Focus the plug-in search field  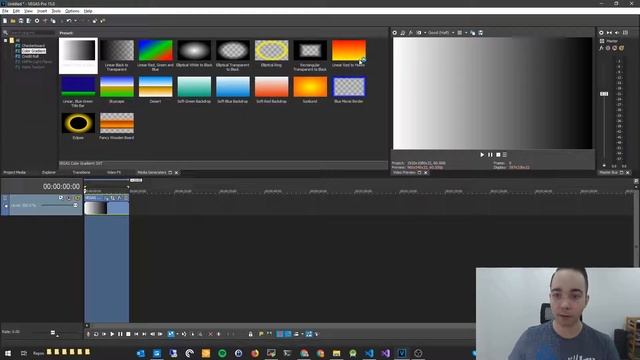point(32,33)
